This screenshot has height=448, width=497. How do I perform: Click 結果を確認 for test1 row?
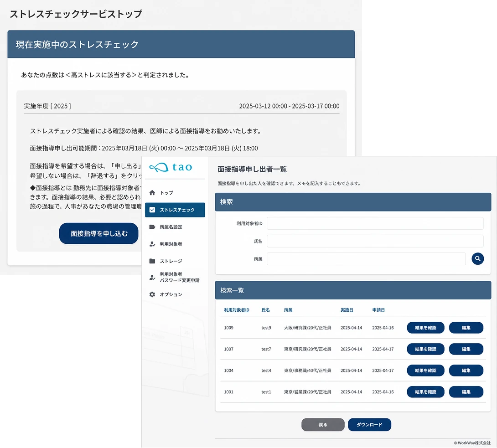(425, 392)
